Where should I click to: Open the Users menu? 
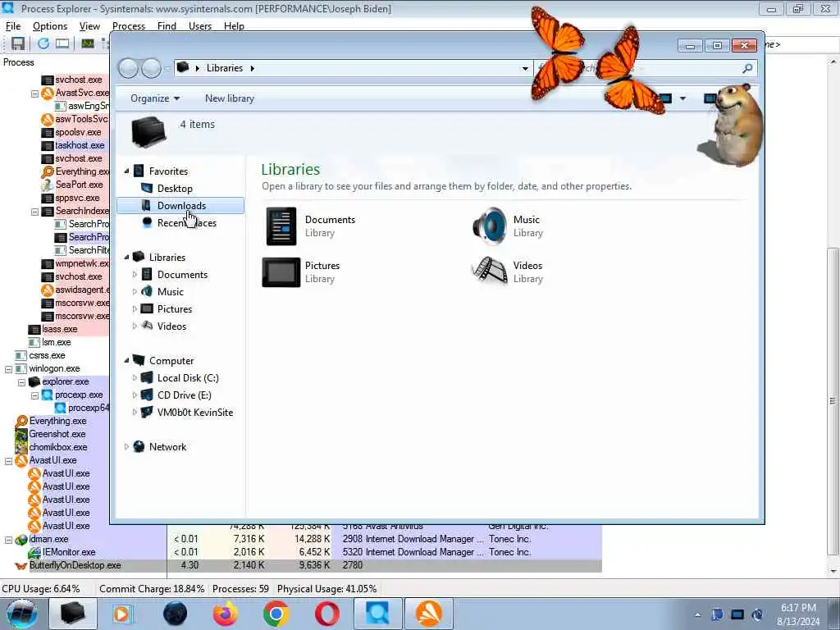point(200,26)
